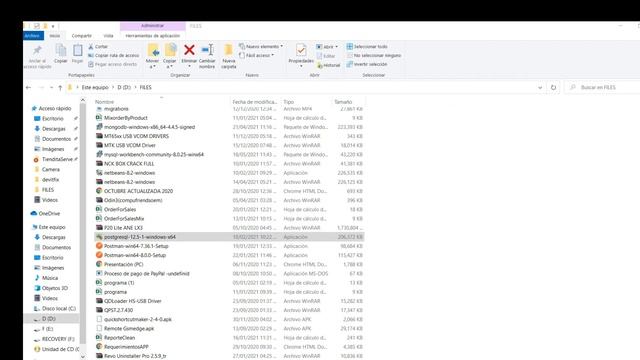
Task: Click the Copiar ribbon icon
Action: [61, 51]
